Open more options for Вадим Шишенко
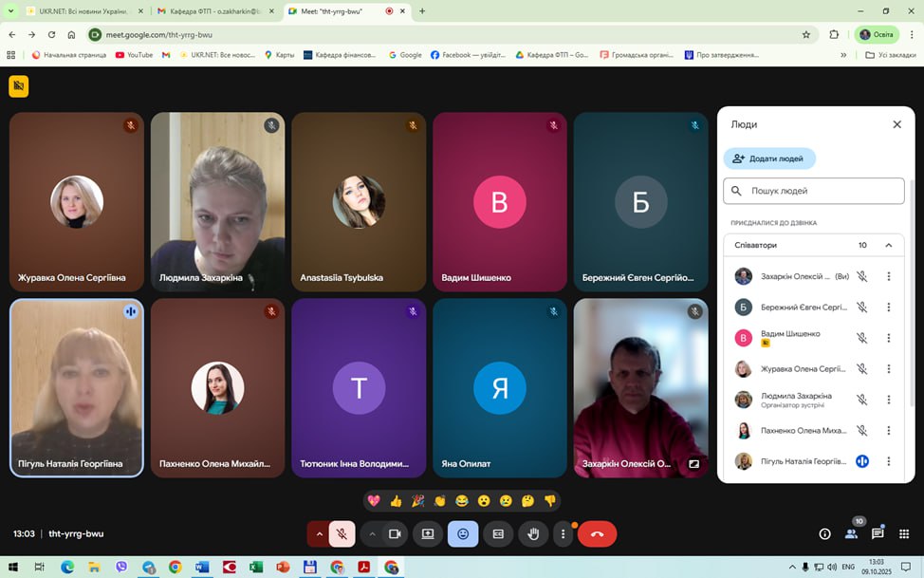This screenshot has width=924, height=578. 888,338
